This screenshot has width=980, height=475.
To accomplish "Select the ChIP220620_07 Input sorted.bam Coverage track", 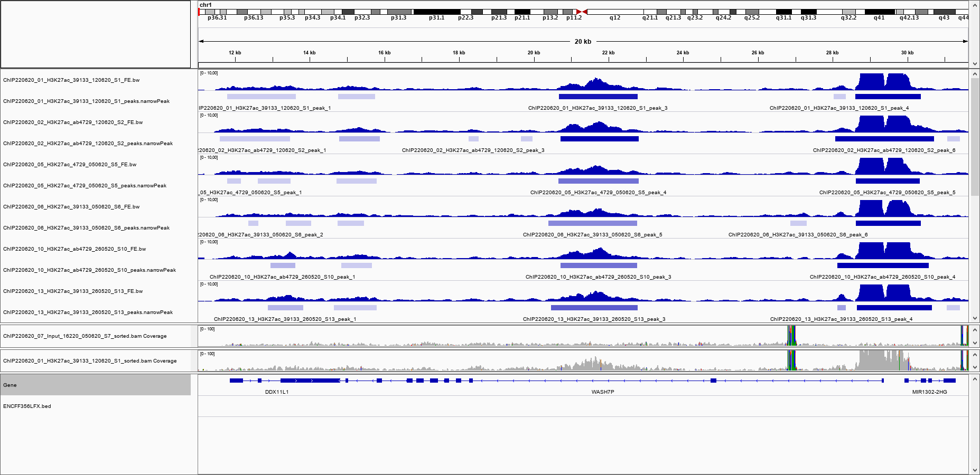I will coord(85,336).
